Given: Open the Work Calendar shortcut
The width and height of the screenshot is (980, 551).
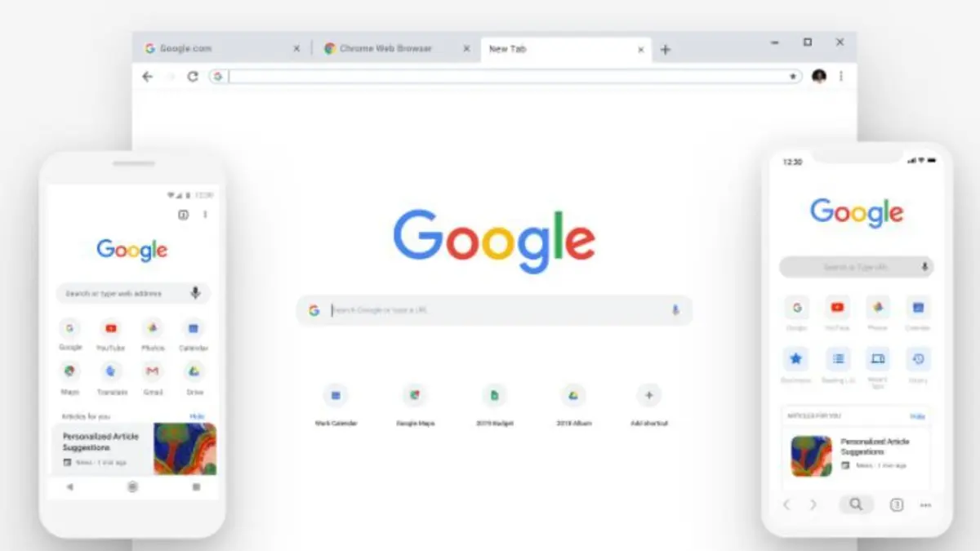Looking at the screenshot, I should (336, 396).
